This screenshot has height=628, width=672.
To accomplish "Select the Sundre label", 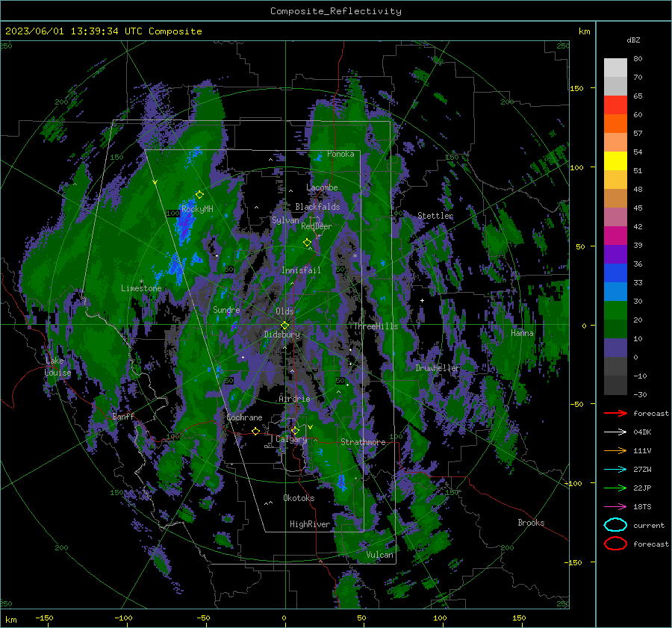I will click(226, 310).
